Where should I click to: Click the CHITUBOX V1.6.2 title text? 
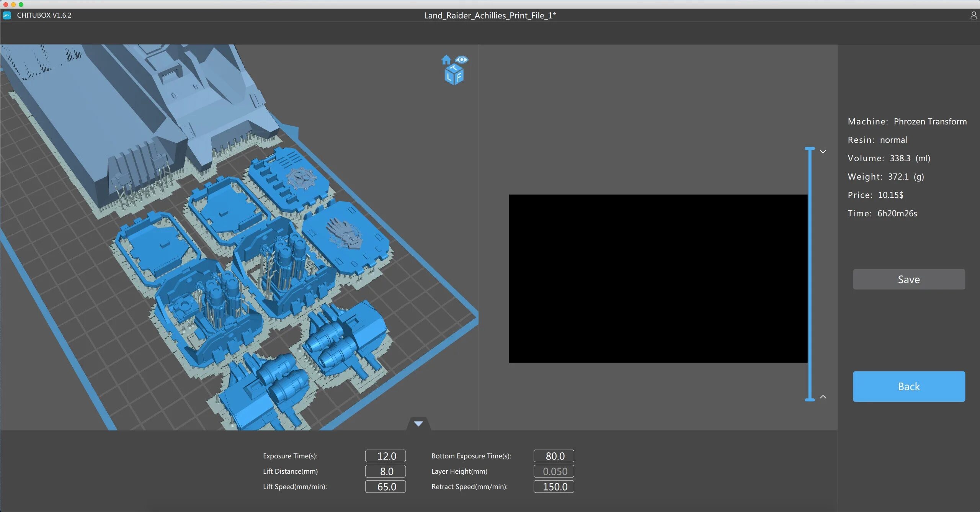click(x=44, y=15)
